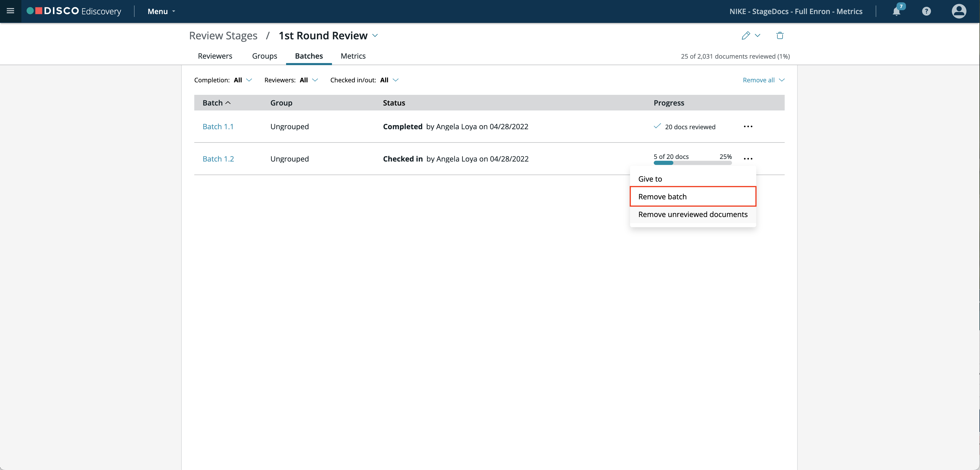Open more options for Batch 1.2
980x470 pixels.
(x=748, y=159)
